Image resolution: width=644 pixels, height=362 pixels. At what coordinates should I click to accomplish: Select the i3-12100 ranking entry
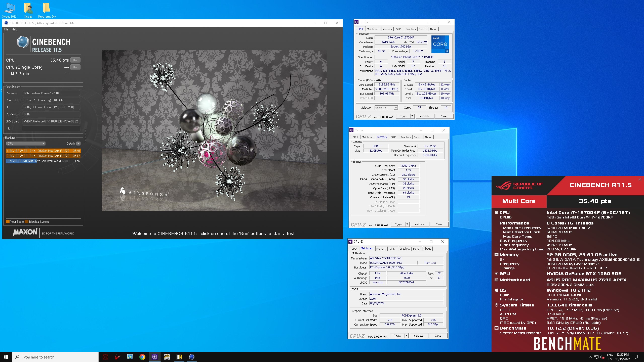click(43, 161)
